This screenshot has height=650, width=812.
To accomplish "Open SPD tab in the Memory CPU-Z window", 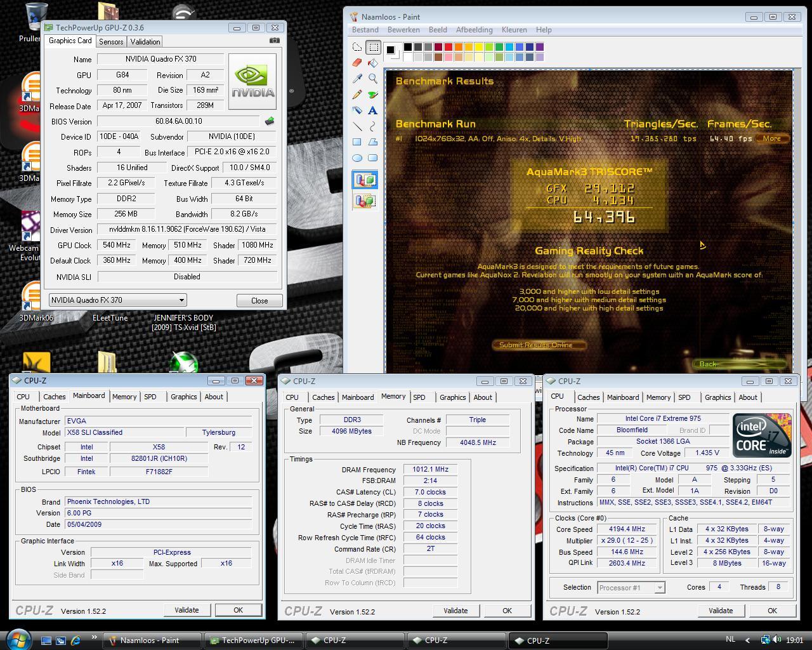I will click(419, 397).
